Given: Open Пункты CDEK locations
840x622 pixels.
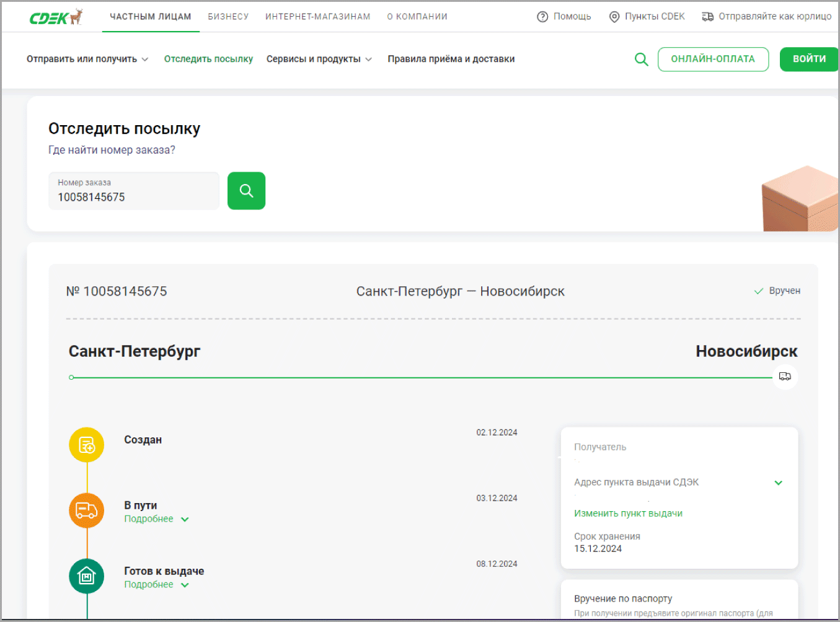Looking at the screenshot, I should click(655, 17).
